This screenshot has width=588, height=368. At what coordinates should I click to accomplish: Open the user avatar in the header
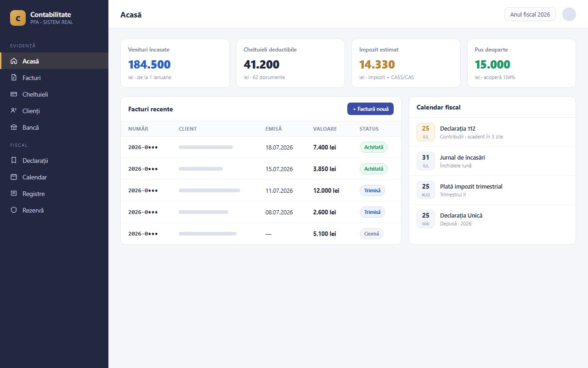coord(569,14)
